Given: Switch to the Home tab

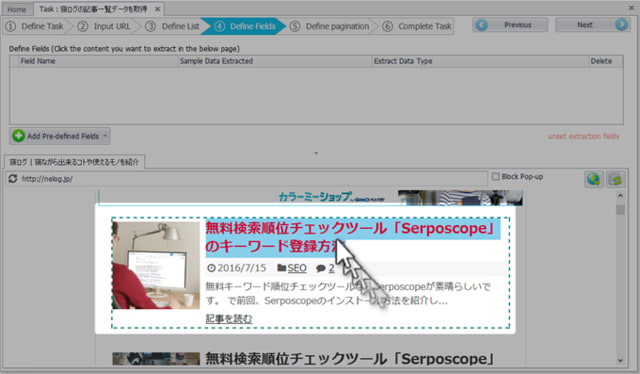Looking at the screenshot, I should pyautogui.click(x=16, y=9).
